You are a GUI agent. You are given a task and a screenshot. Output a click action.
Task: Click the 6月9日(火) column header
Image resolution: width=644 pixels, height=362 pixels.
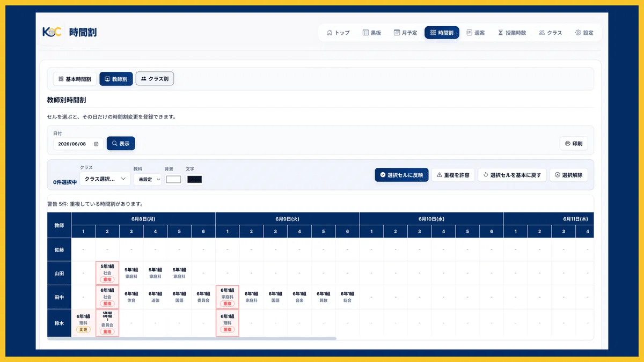tap(287, 219)
